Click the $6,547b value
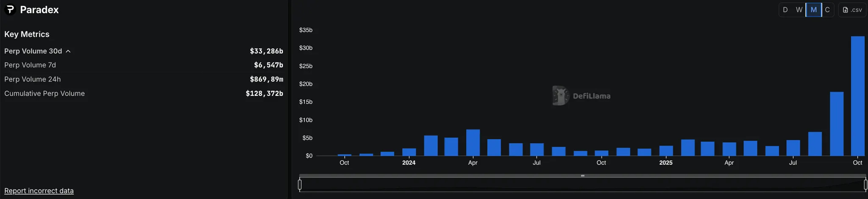Screen dimensions: 868x199 [268, 65]
